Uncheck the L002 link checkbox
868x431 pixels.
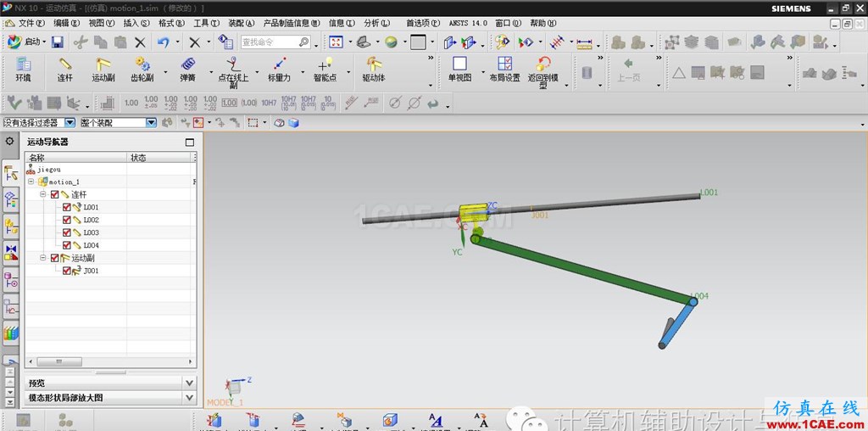coord(67,220)
